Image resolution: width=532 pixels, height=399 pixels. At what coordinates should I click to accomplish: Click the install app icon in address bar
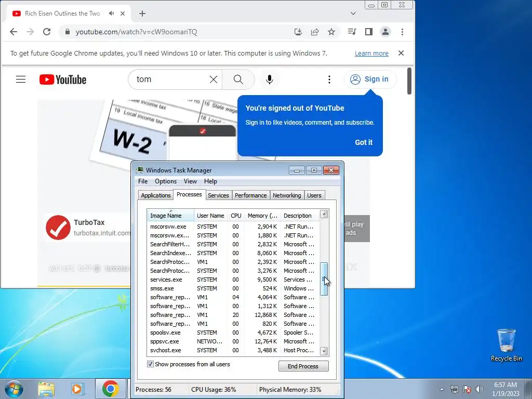pyautogui.click(x=298, y=32)
